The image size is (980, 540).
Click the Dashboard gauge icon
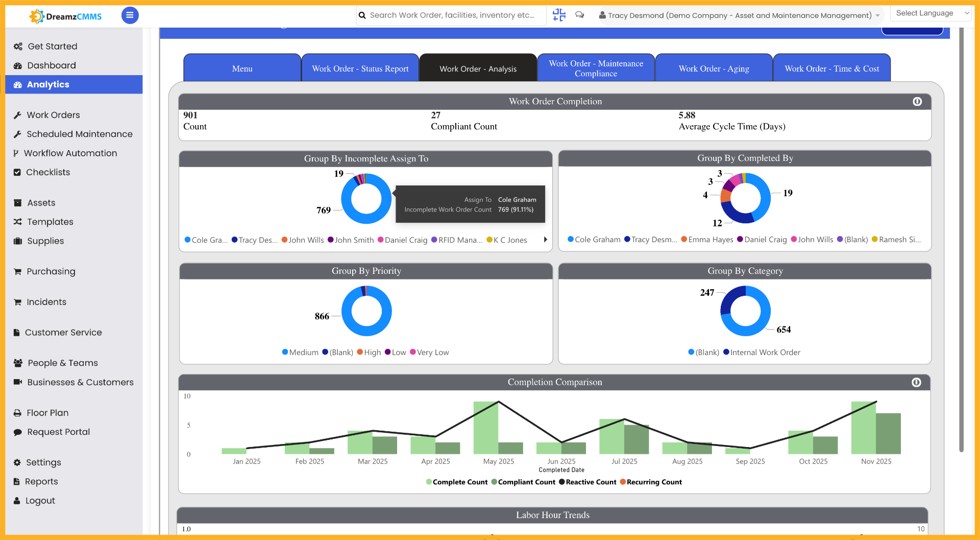18,65
